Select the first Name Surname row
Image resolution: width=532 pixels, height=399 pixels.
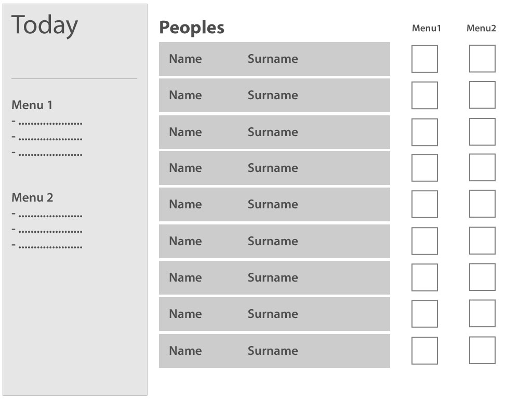tap(274, 59)
